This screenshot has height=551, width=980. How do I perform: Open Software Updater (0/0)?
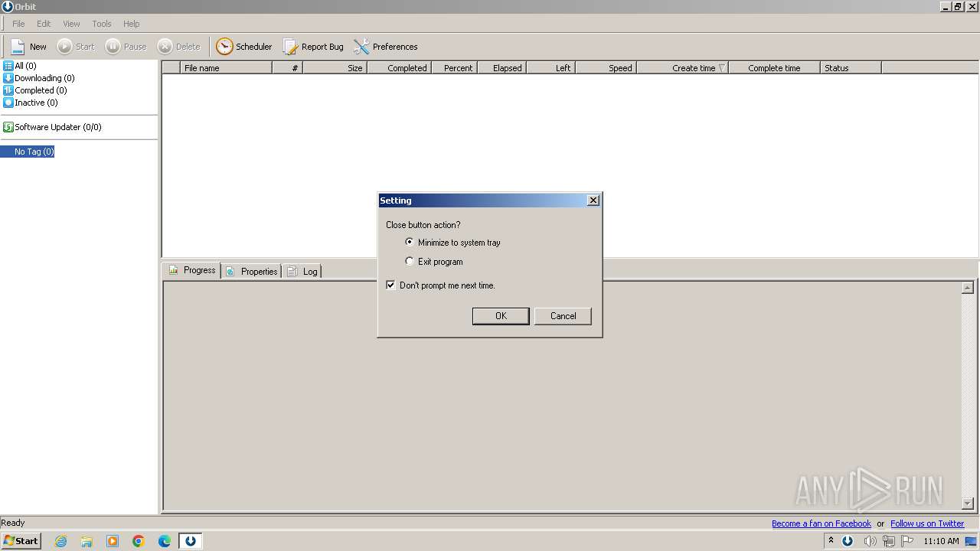pyautogui.click(x=52, y=127)
